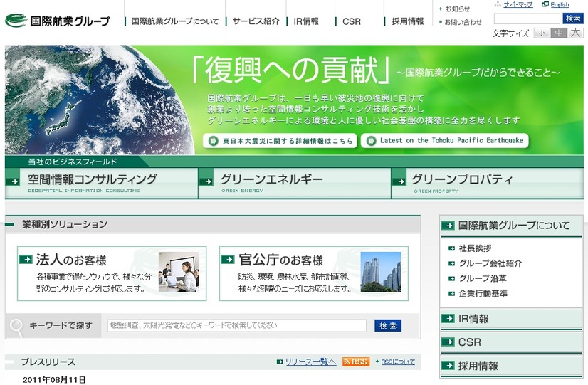Set font size to 大

click(575, 33)
